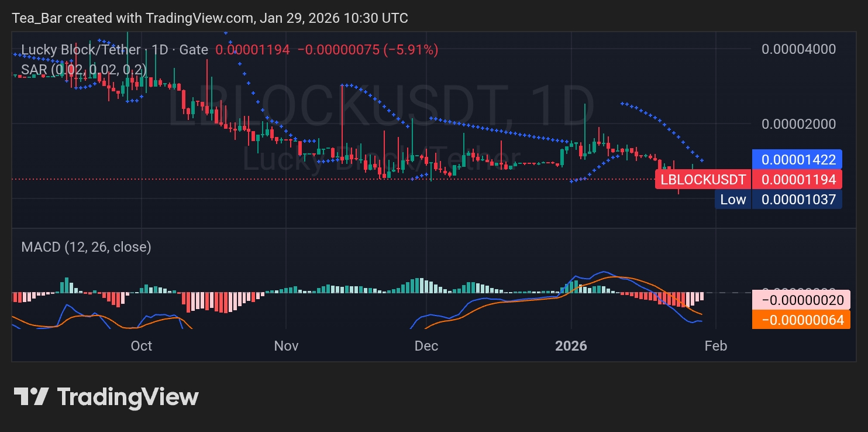Click the orange signal value label −0.00000064

coord(801,320)
